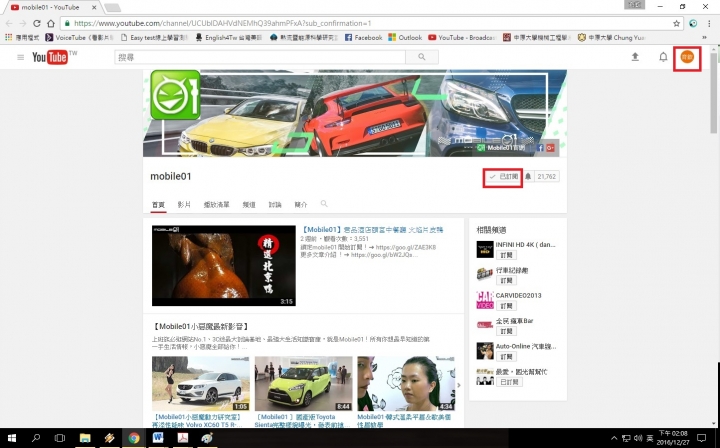Subscribe to INFINI HD 4K channel
720x448 pixels.
(506, 255)
